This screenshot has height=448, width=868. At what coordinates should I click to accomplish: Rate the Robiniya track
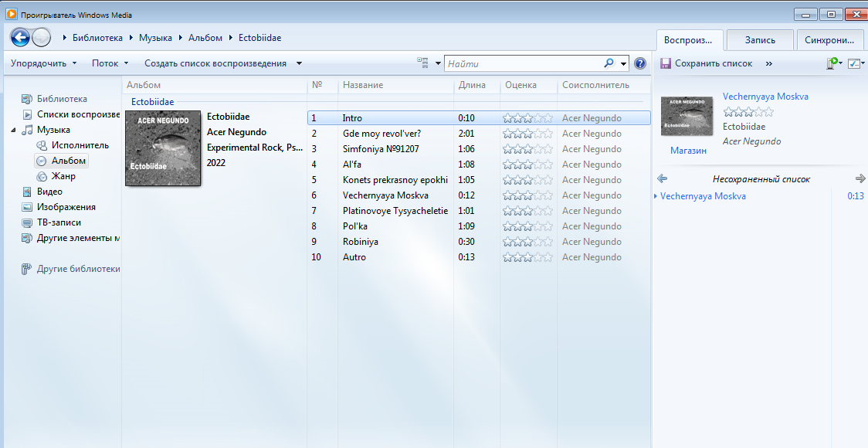[x=527, y=242]
